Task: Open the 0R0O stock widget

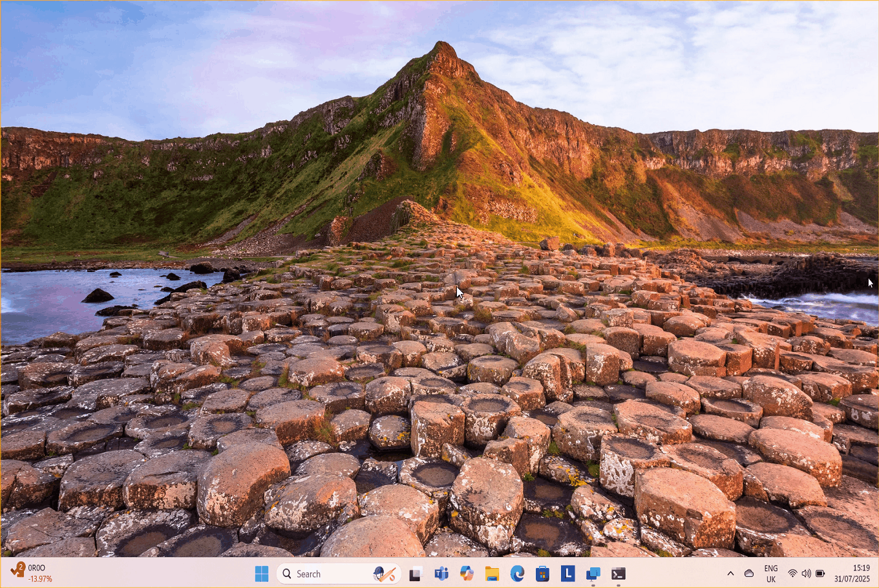Action: point(32,574)
